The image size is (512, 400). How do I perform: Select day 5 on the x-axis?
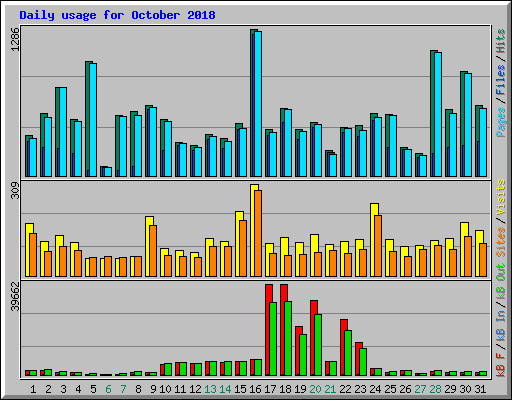click(93, 389)
